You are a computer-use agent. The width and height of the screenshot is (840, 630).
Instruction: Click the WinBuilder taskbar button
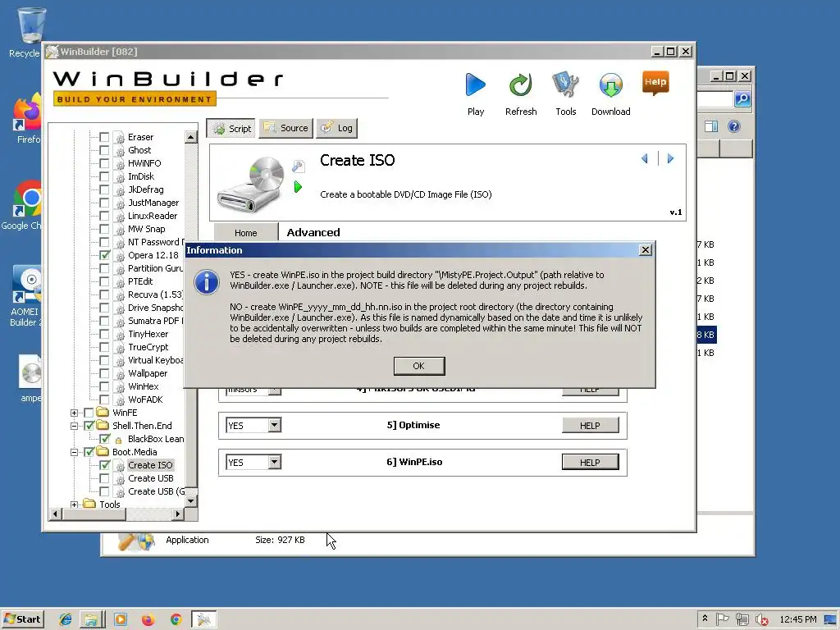pyautogui.click(x=204, y=619)
